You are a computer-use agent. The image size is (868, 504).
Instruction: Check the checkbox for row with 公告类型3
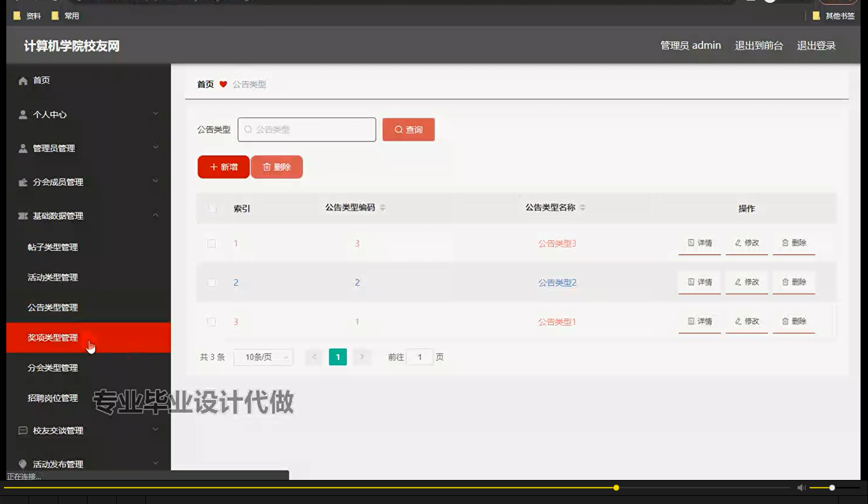pos(211,243)
